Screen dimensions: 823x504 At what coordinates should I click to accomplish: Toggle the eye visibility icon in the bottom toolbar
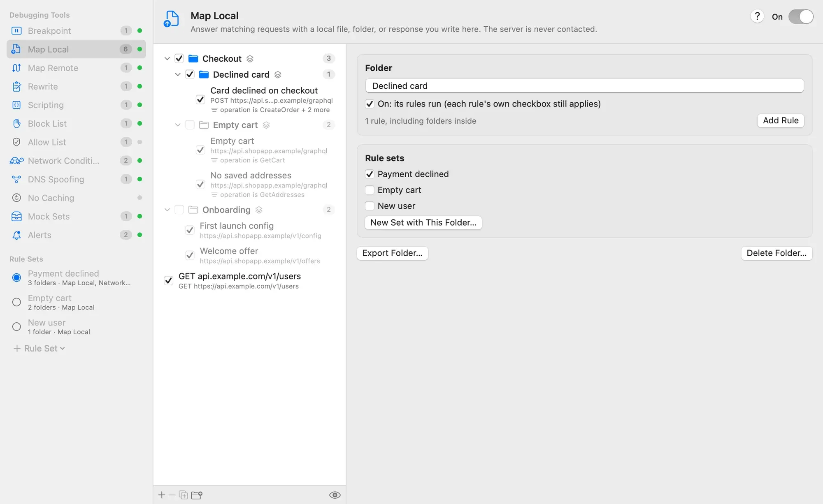(x=335, y=495)
